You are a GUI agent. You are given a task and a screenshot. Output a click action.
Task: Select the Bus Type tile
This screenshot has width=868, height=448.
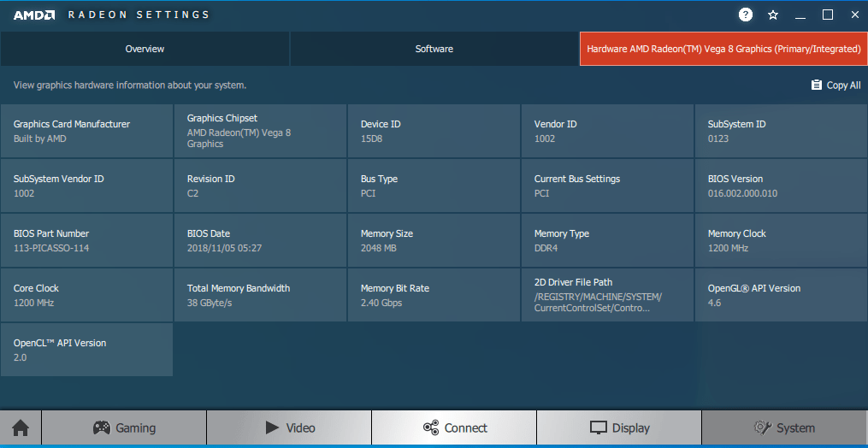pyautogui.click(x=434, y=186)
